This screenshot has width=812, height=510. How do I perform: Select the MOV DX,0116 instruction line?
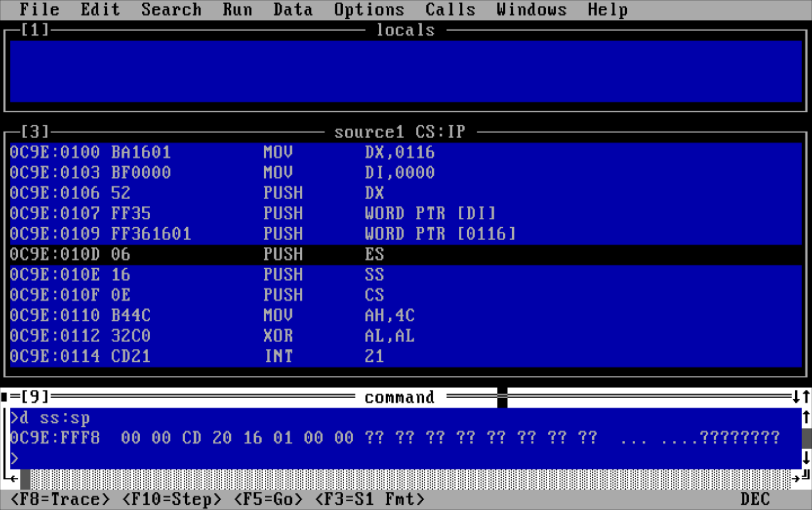[x=406, y=152]
